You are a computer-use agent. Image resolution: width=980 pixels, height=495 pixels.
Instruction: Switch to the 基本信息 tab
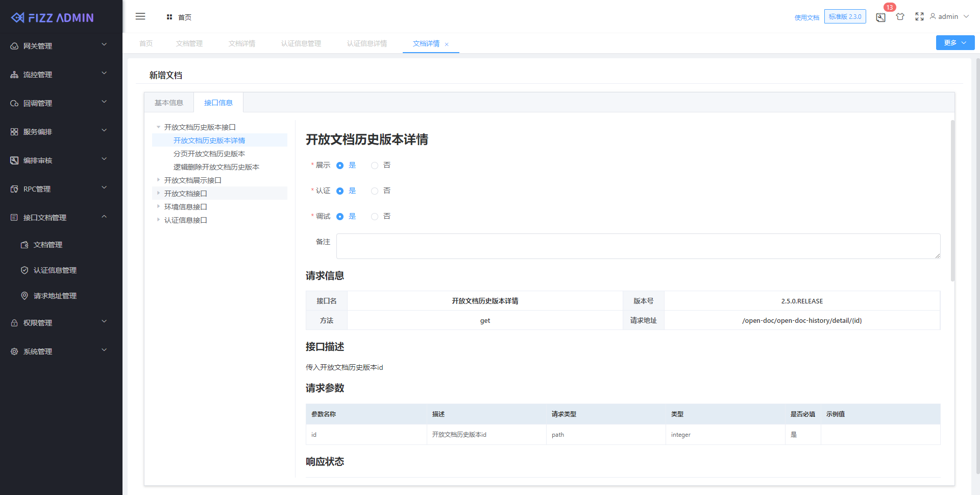coord(168,102)
